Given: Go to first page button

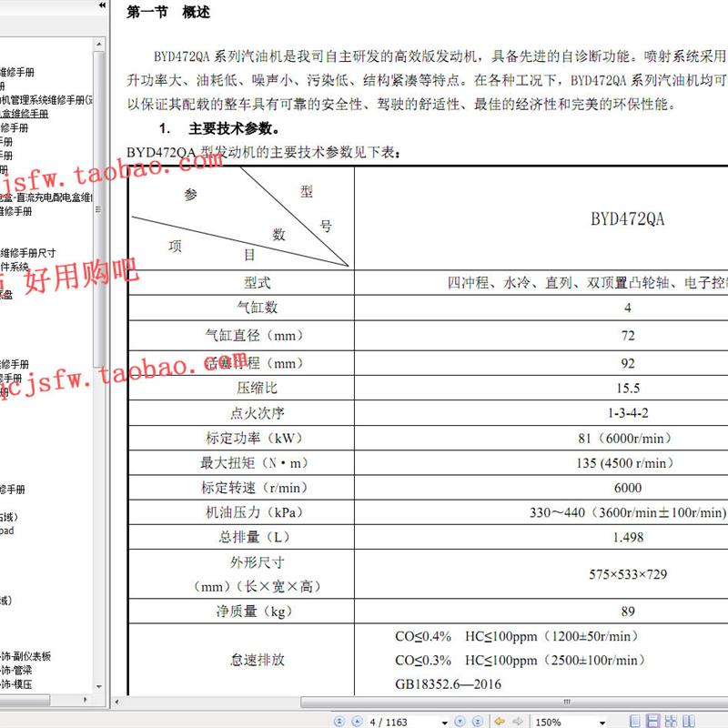Looking at the screenshot, I should pos(339,721).
